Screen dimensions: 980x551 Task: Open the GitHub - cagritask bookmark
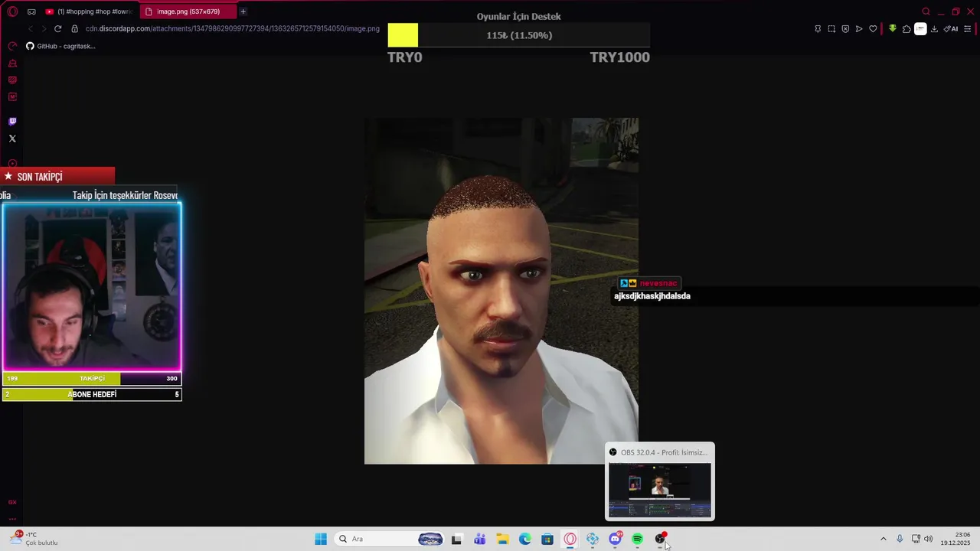(x=60, y=46)
